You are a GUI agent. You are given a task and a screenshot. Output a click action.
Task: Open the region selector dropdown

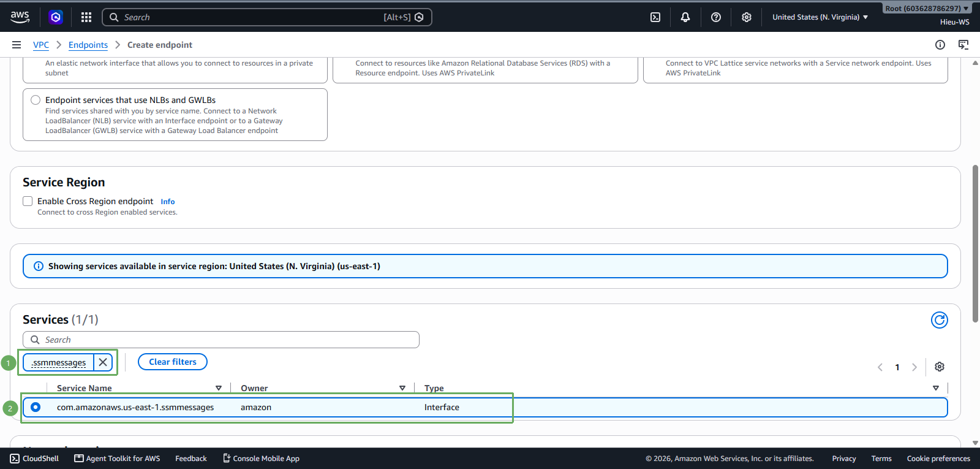pos(820,17)
